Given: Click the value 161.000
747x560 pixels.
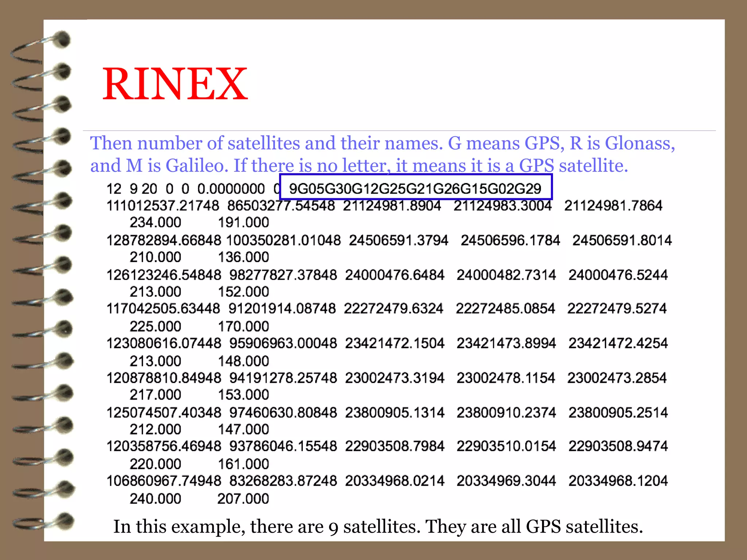Looking at the screenshot, I should coord(244,464).
